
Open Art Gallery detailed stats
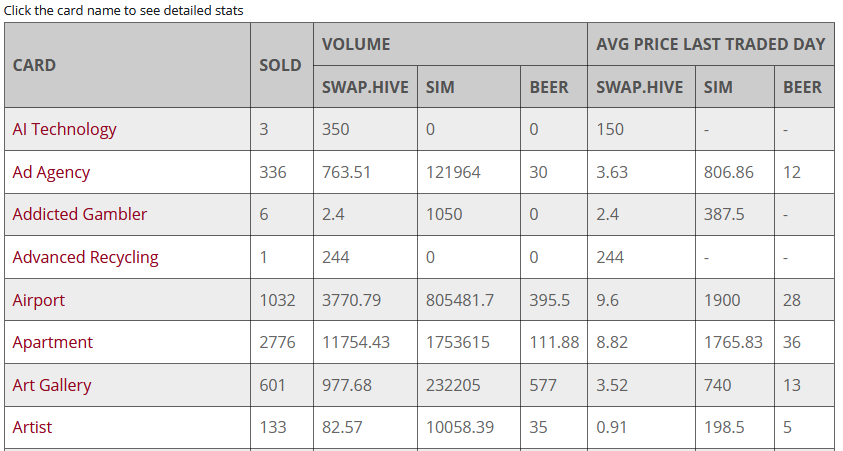pos(51,385)
